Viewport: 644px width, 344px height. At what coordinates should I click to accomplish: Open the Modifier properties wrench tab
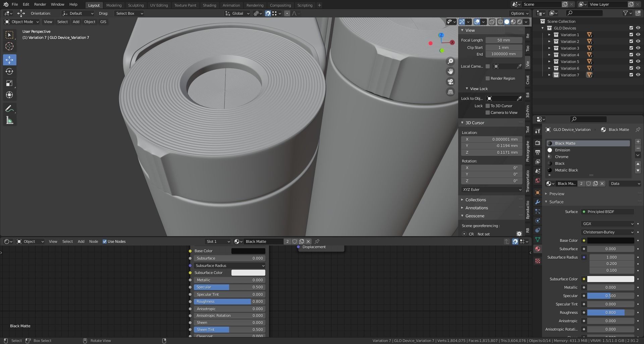(x=538, y=202)
